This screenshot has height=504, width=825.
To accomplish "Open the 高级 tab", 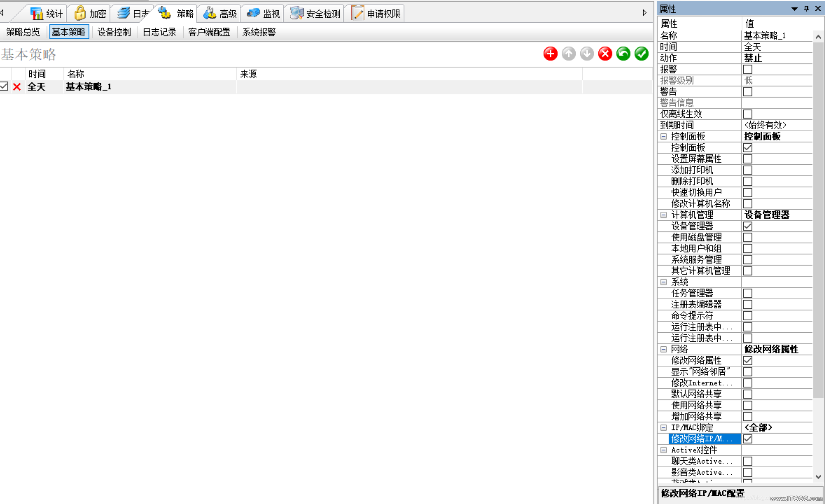I will pyautogui.click(x=220, y=14).
